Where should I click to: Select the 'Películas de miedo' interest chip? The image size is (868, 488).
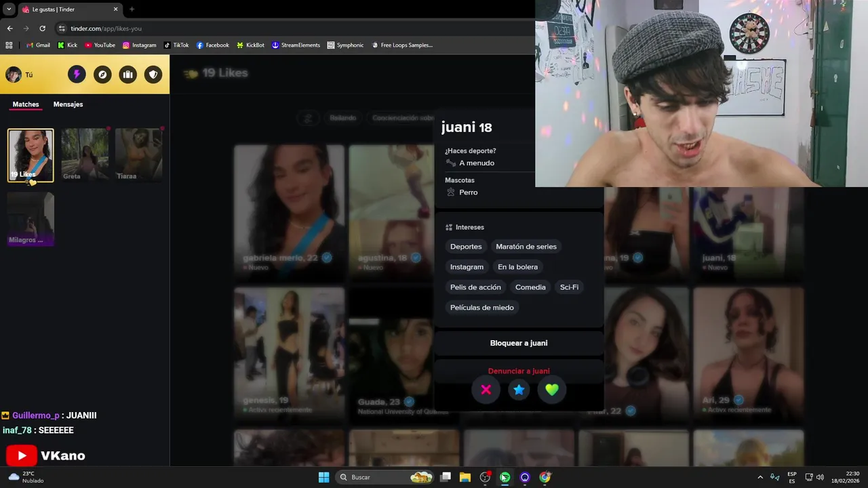tap(482, 308)
